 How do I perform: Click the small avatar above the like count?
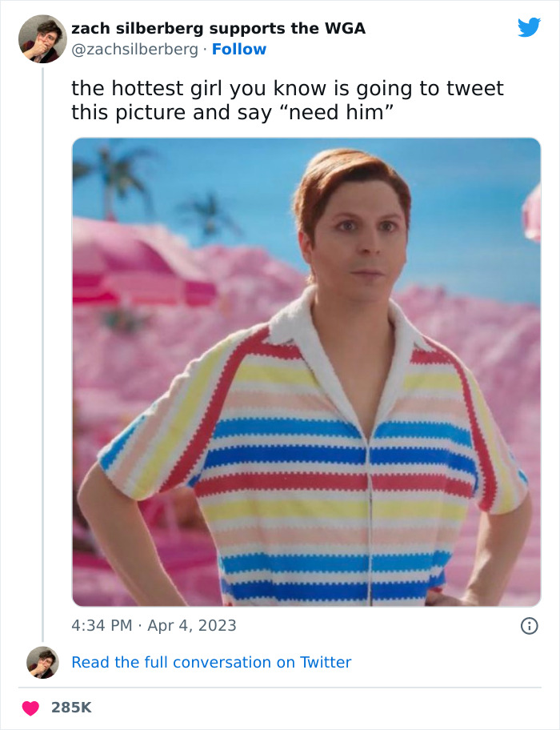pos(45,661)
